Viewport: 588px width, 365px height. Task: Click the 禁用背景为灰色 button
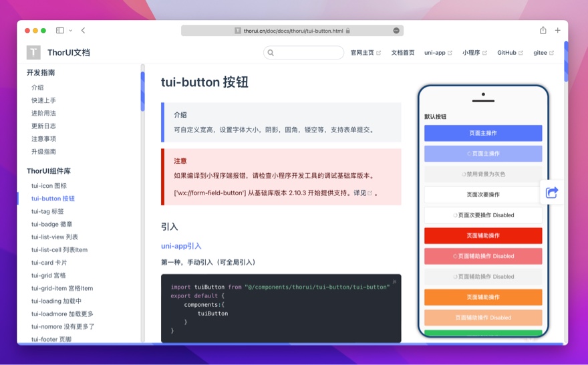483,174
